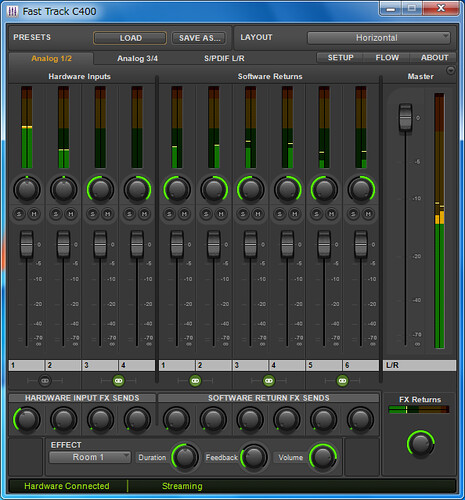This screenshot has width=465, height=500.
Task: Click pan knob of Hardware Input 2
Action: pos(64,189)
